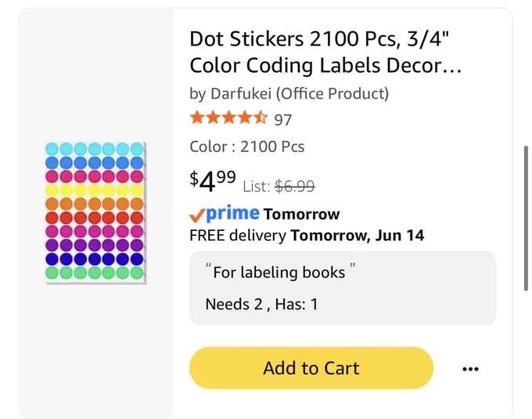Click 'FREE delivery Tomorrow, Jun 14' text
The height and width of the screenshot is (419, 532).
tap(307, 235)
